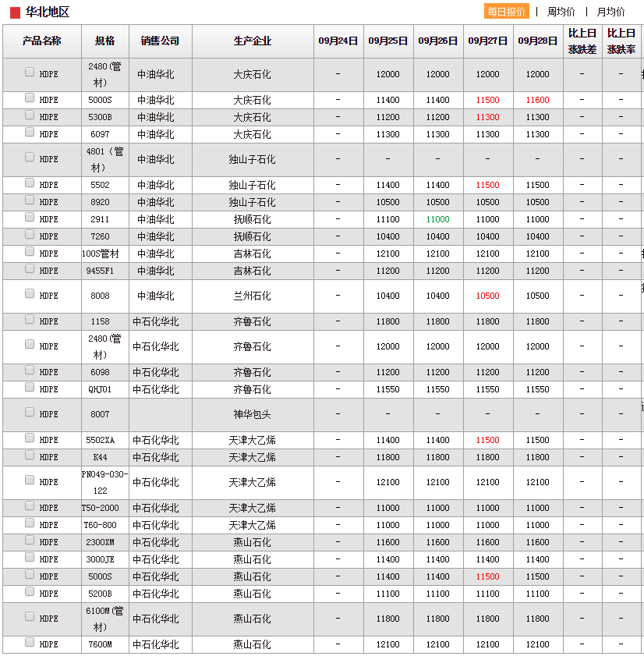The height and width of the screenshot is (656, 644).
Task: Click the 11550 09月25日 price for QHJ01
Action: click(x=388, y=389)
